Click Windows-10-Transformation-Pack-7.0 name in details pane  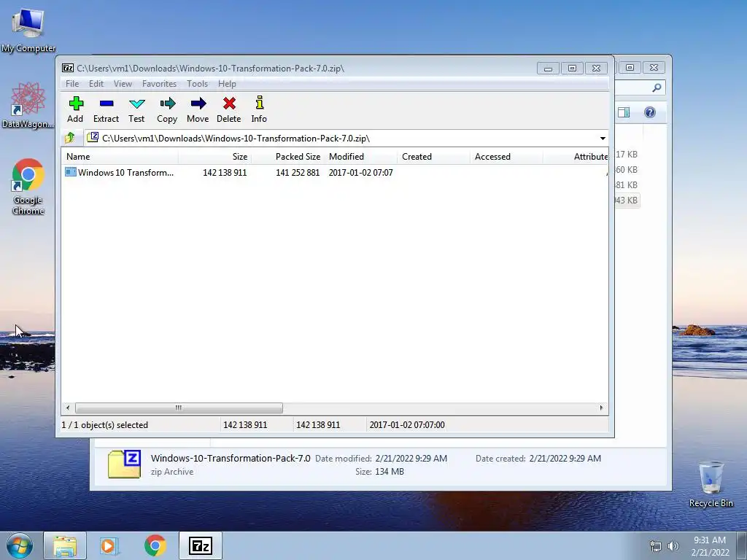(231, 458)
